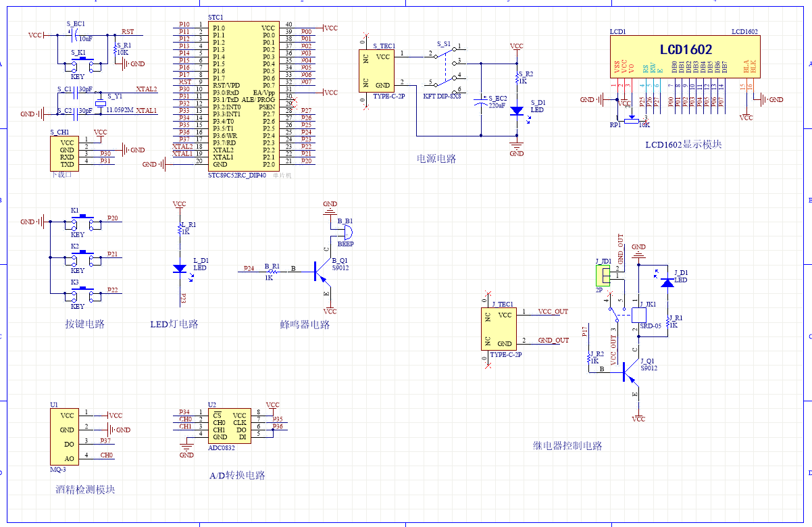Select the ADC0832 converter chip U2
812x527 pixels.
[230, 426]
